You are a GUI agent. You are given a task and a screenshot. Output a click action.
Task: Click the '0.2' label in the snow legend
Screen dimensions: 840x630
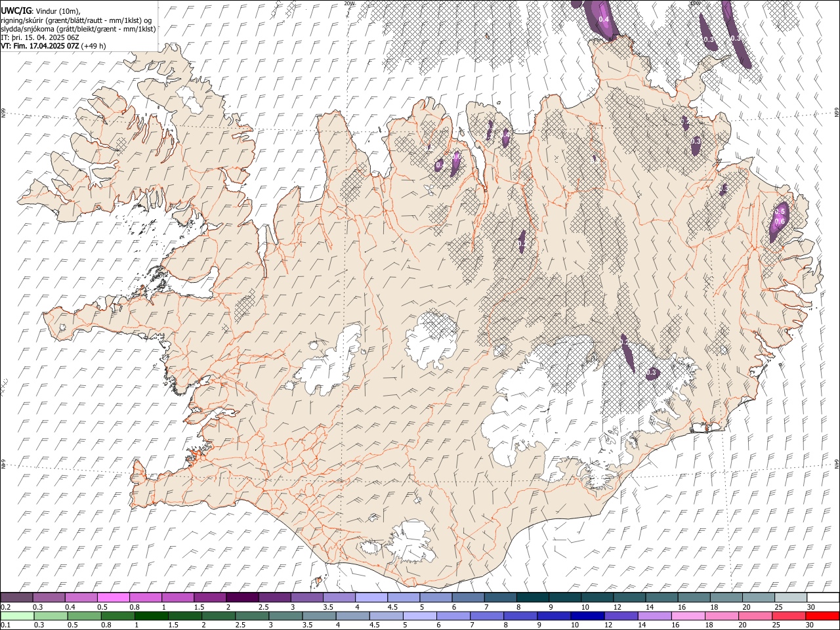[6, 606]
